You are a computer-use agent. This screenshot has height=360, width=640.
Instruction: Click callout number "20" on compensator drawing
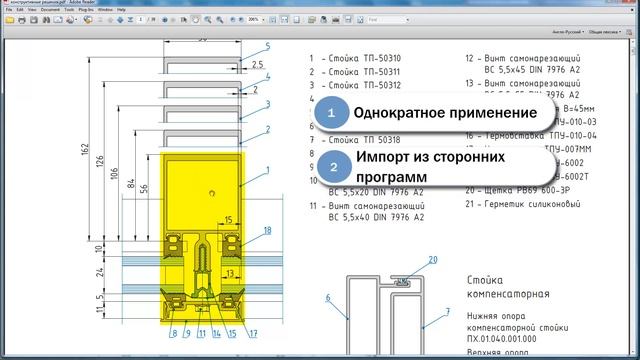(x=433, y=260)
